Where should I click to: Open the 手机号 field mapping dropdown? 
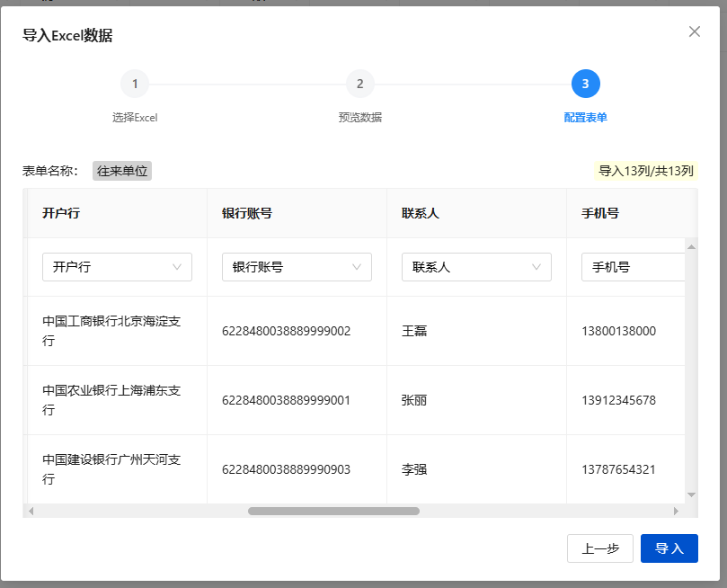point(633,267)
